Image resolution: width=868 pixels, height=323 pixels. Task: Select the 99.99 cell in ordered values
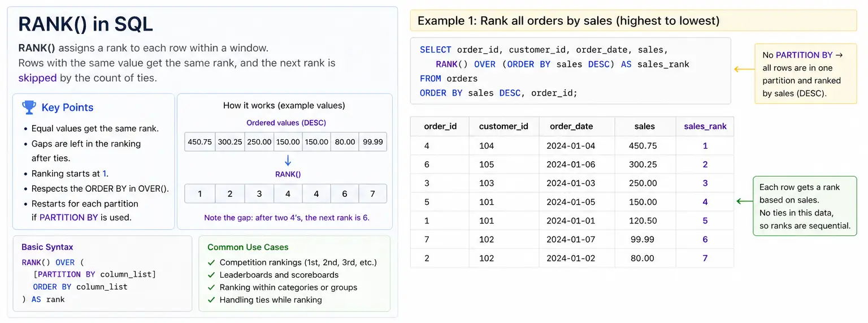[373, 142]
